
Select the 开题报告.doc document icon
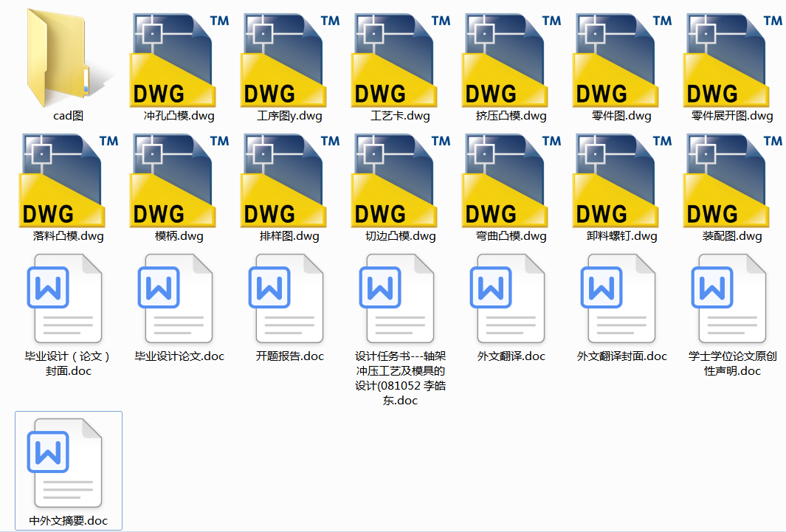pyautogui.click(x=286, y=299)
